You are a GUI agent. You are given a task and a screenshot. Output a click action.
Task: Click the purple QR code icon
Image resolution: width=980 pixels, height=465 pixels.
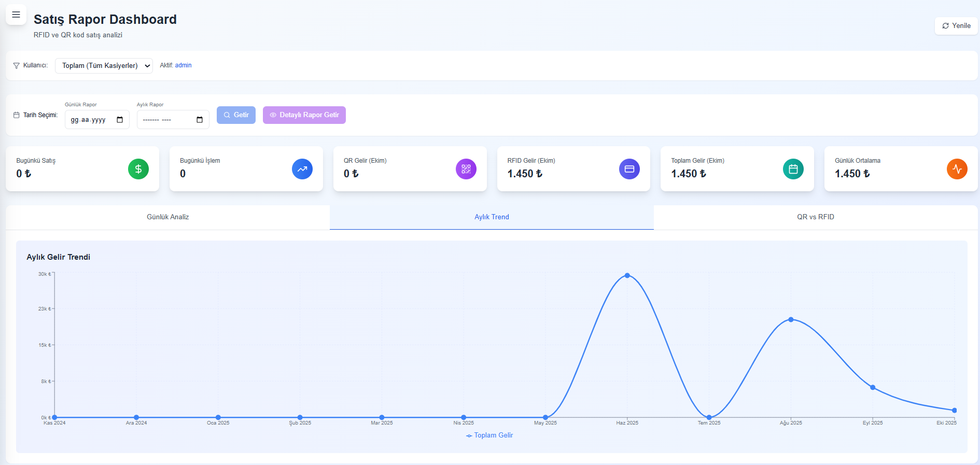click(466, 169)
